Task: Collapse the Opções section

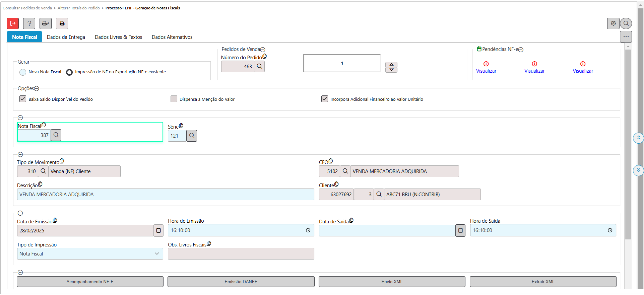Action: pyautogui.click(x=37, y=89)
